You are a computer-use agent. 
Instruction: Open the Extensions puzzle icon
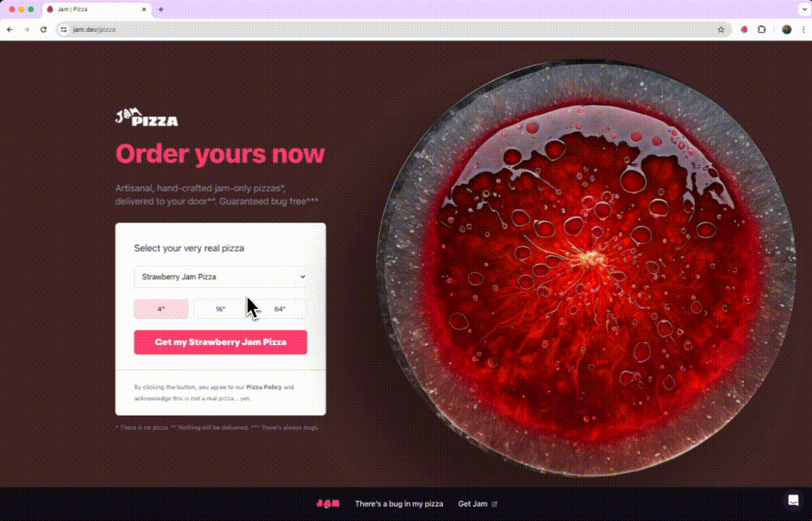(x=762, y=30)
